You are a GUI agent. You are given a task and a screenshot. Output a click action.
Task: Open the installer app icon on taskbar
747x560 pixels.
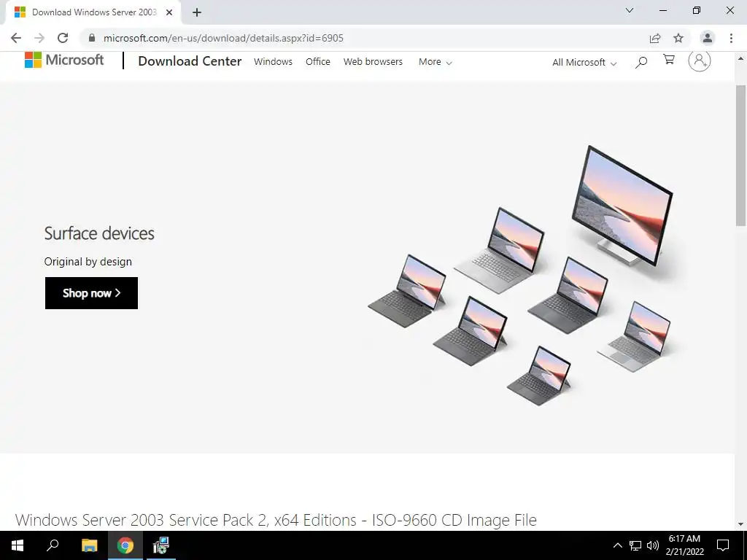tap(161, 545)
